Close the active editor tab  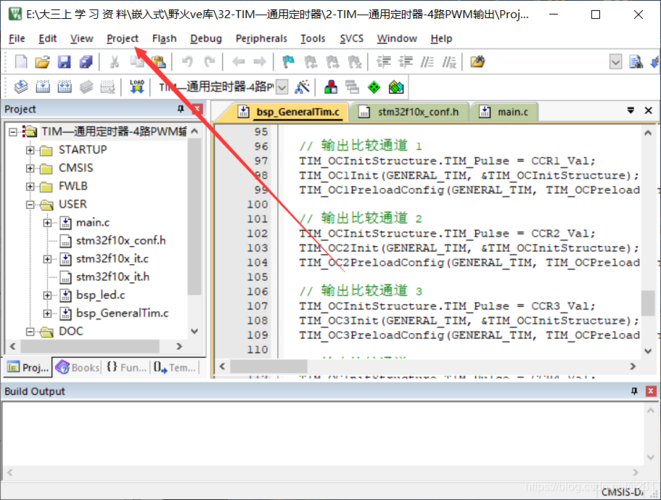648,110
